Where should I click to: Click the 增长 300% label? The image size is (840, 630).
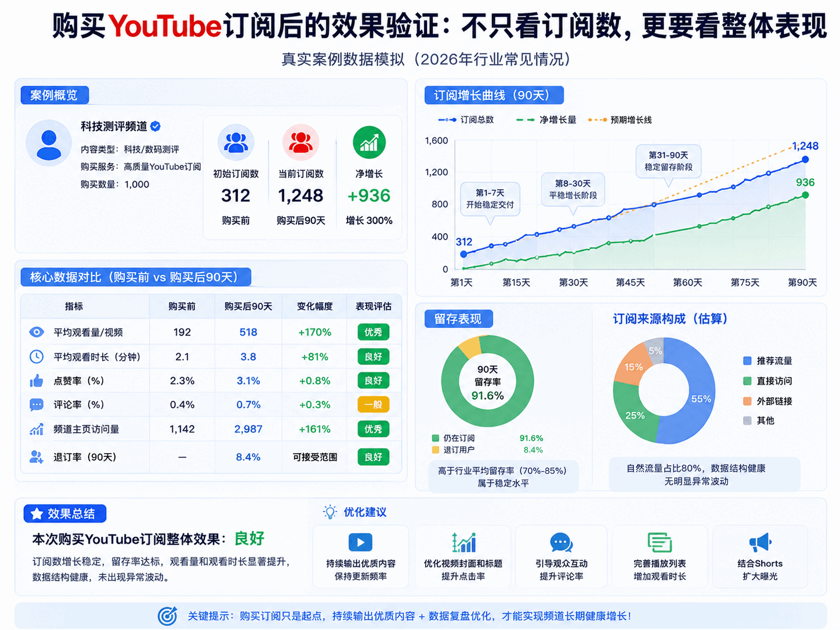click(369, 220)
